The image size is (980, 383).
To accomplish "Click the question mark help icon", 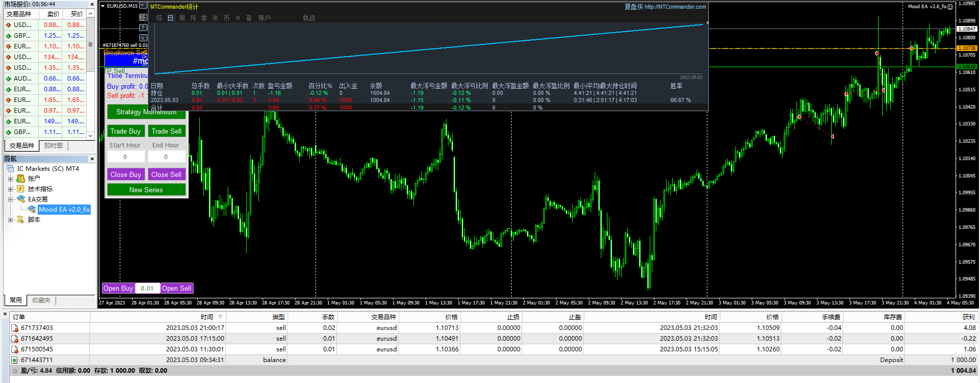I will [143, 28].
